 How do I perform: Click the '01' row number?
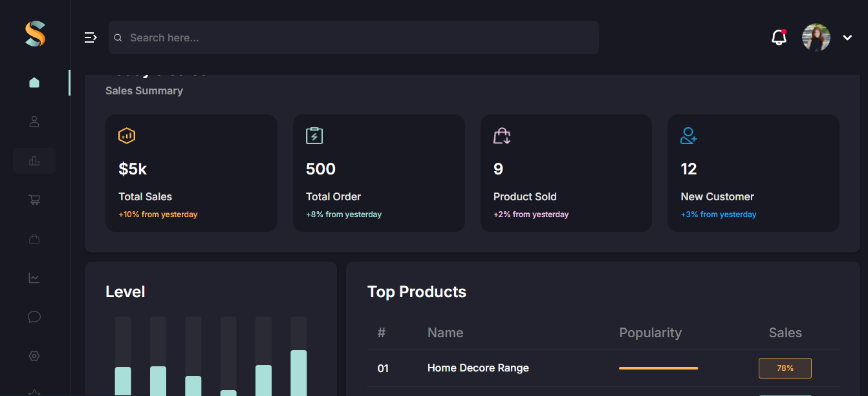(x=383, y=368)
